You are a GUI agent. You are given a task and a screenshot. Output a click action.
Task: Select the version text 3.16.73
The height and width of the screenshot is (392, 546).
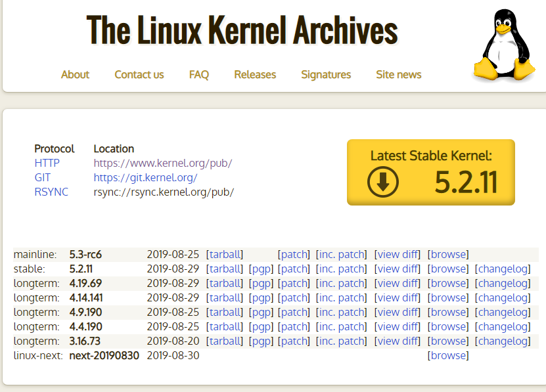(x=85, y=341)
